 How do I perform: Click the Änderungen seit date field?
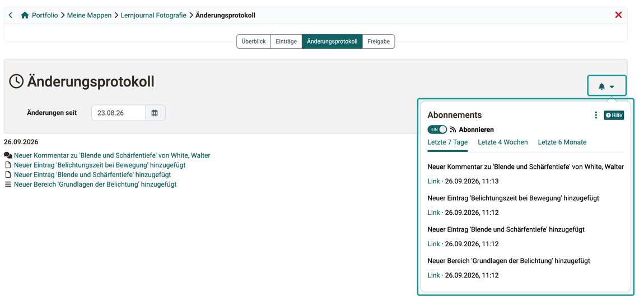118,113
